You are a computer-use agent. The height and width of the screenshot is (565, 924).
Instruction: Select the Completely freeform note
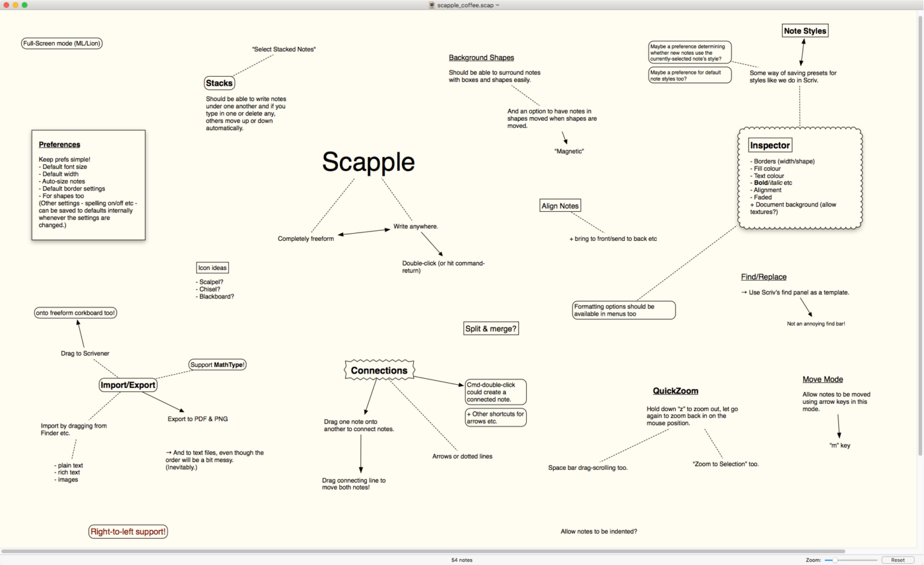[x=306, y=238]
